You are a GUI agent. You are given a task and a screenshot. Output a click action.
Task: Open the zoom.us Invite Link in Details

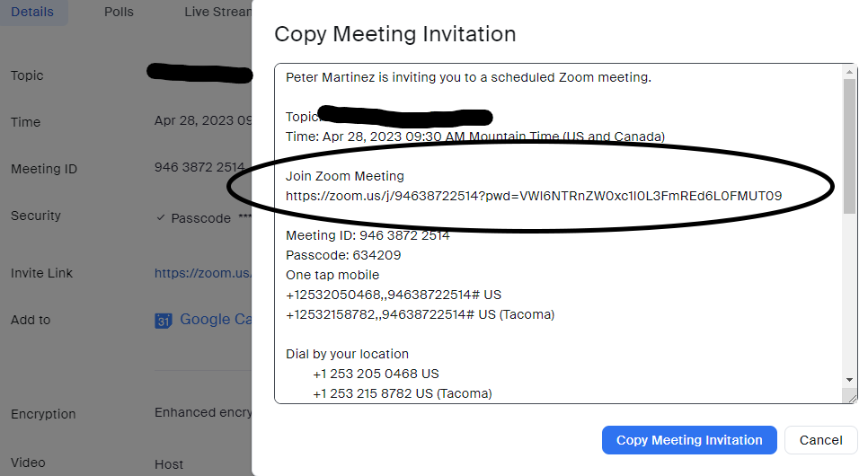(202, 273)
